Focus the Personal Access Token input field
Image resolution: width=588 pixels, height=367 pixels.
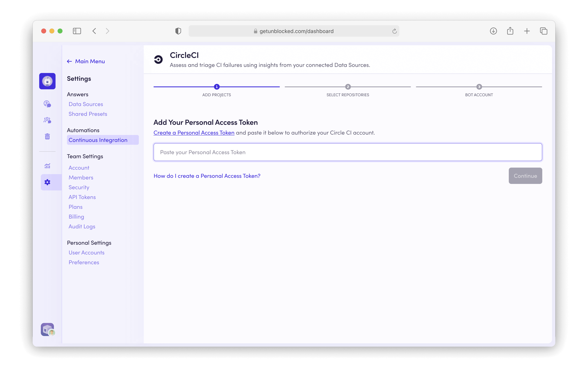348,152
